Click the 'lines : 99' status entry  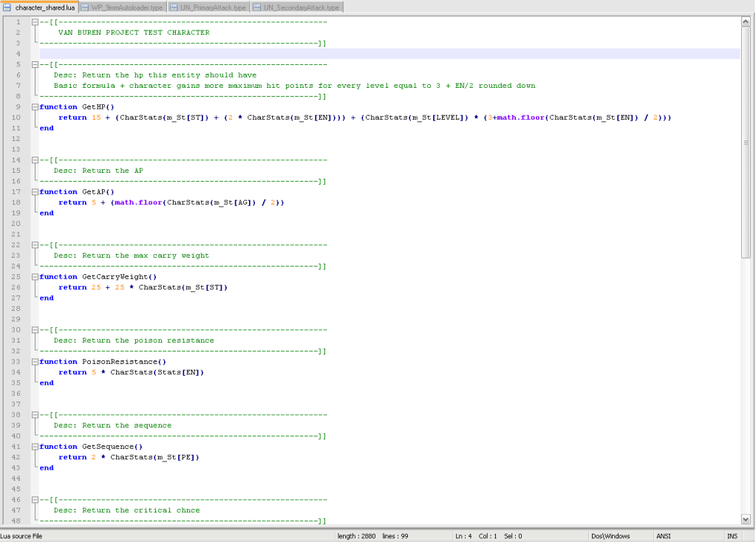pyautogui.click(x=395, y=536)
